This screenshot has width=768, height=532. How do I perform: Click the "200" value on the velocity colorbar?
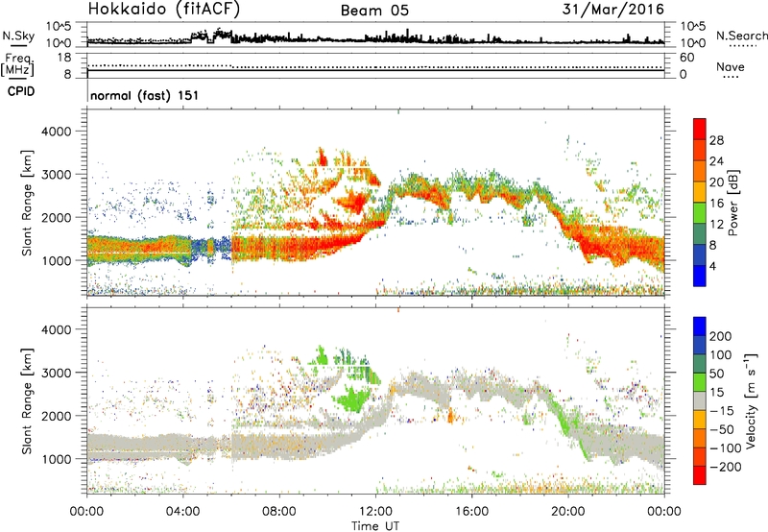[x=721, y=336]
